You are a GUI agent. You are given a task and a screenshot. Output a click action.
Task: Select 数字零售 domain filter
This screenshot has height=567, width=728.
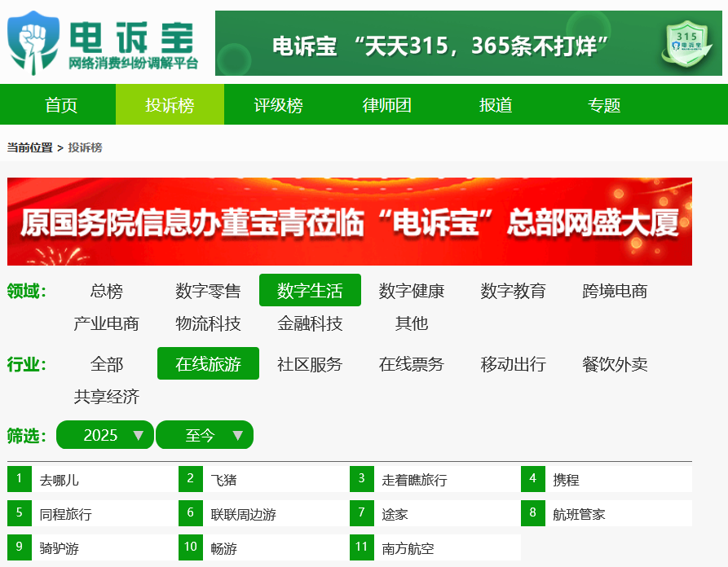click(x=208, y=291)
